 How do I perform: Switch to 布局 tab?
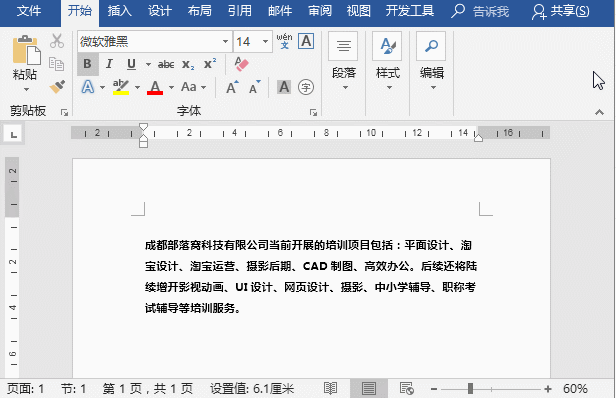pyautogui.click(x=200, y=11)
